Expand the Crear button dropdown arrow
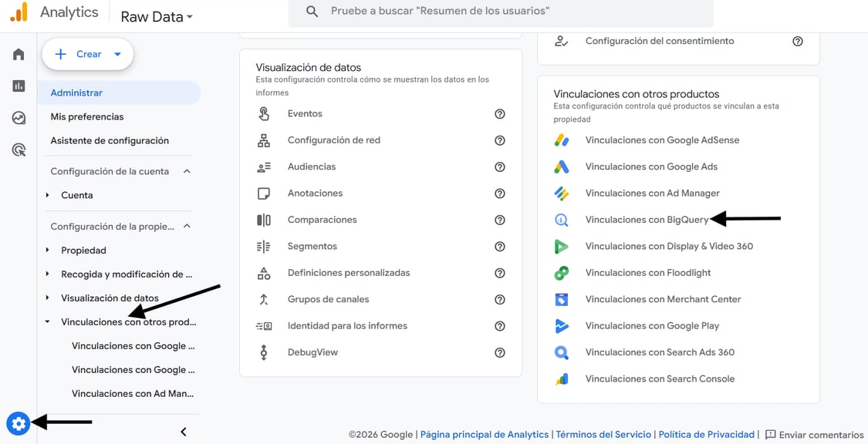 [117, 54]
